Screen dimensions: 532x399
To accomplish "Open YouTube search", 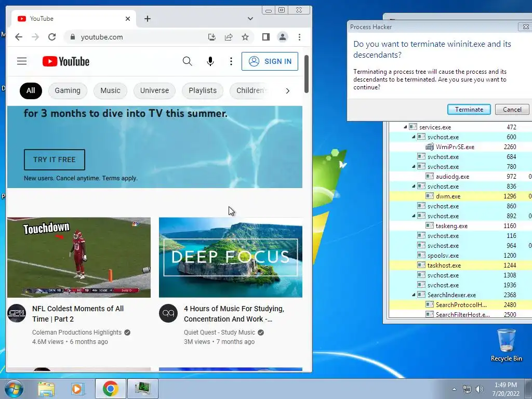I will [187, 61].
